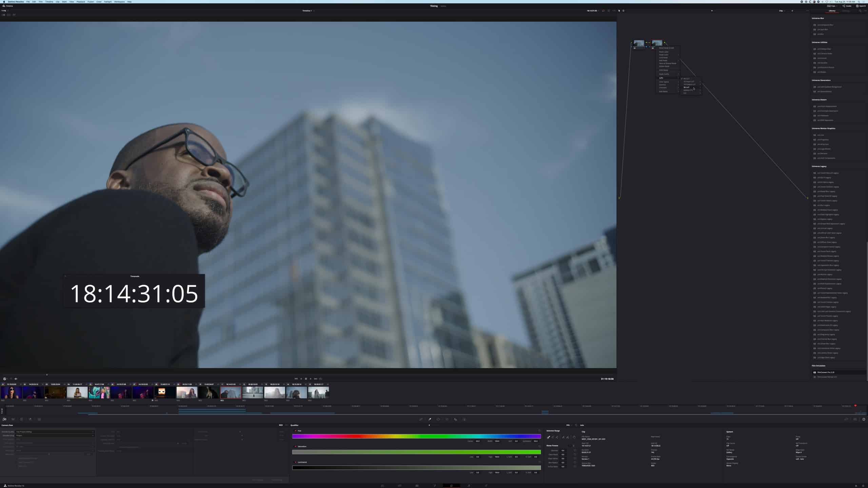The image size is (868, 488).
Task: Toggle the Hue qualifier on or off
Action: click(x=295, y=431)
